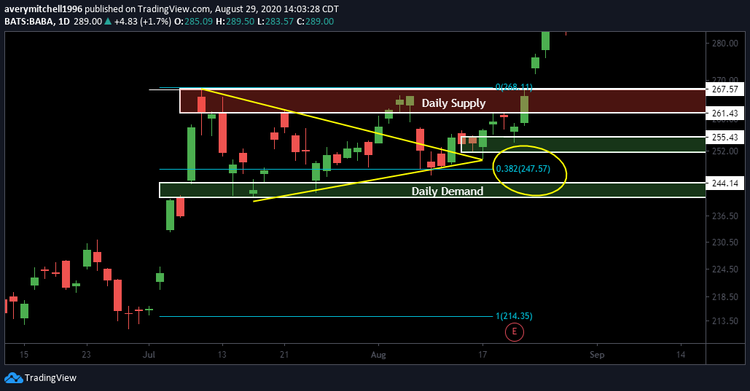Click the 0.382(247.57) Fibonacci label
The image size is (750, 391).
[x=523, y=169]
